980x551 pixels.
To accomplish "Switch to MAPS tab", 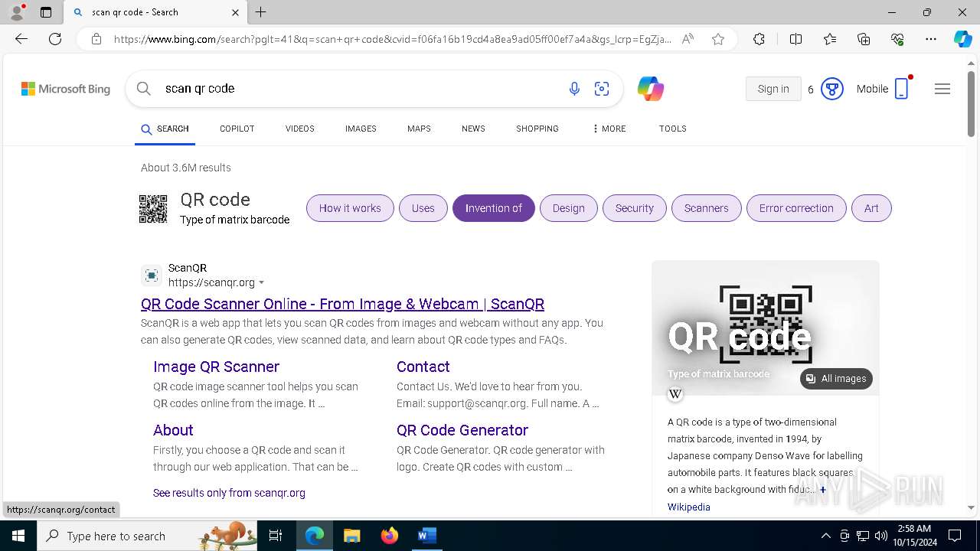I will (419, 129).
